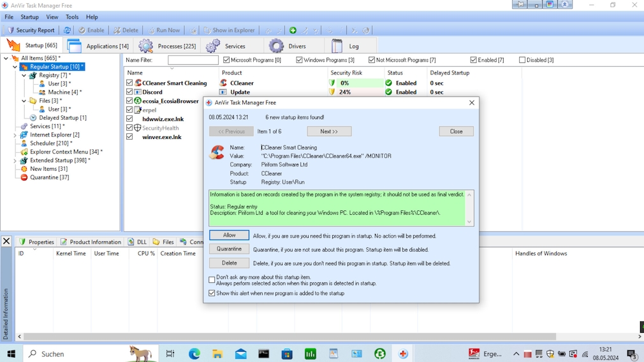Open File Explorer from the taskbar
The width and height of the screenshot is (644, 362).
(217, 354)
